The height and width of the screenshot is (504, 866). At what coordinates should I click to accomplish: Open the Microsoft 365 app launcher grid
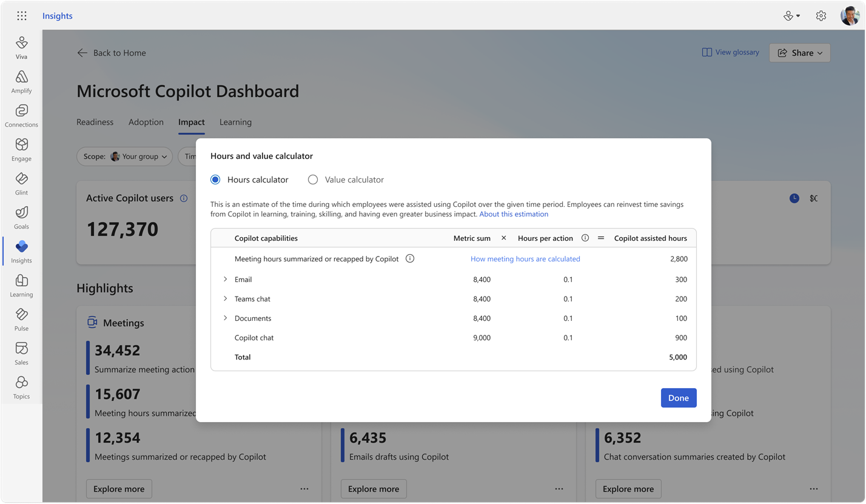21,16
